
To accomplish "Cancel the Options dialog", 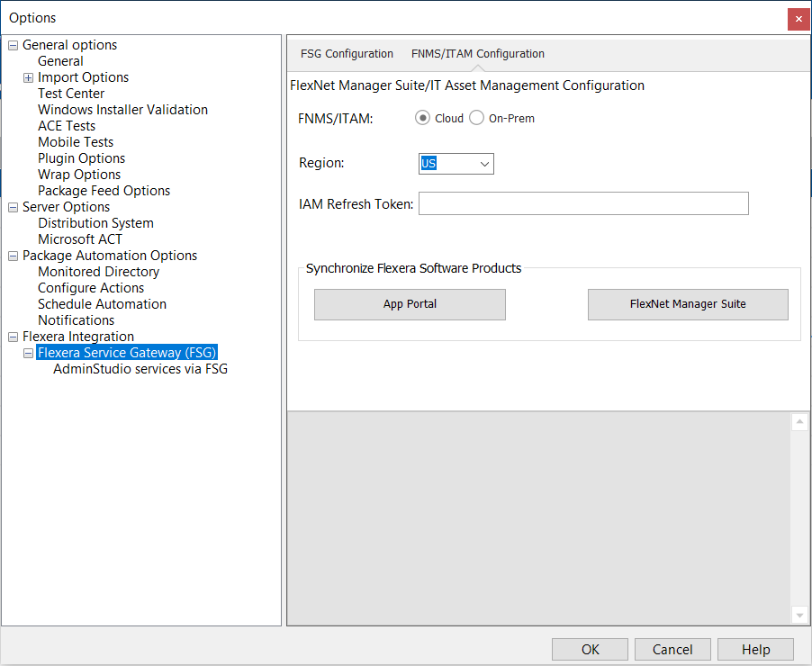I will (672, 649).
